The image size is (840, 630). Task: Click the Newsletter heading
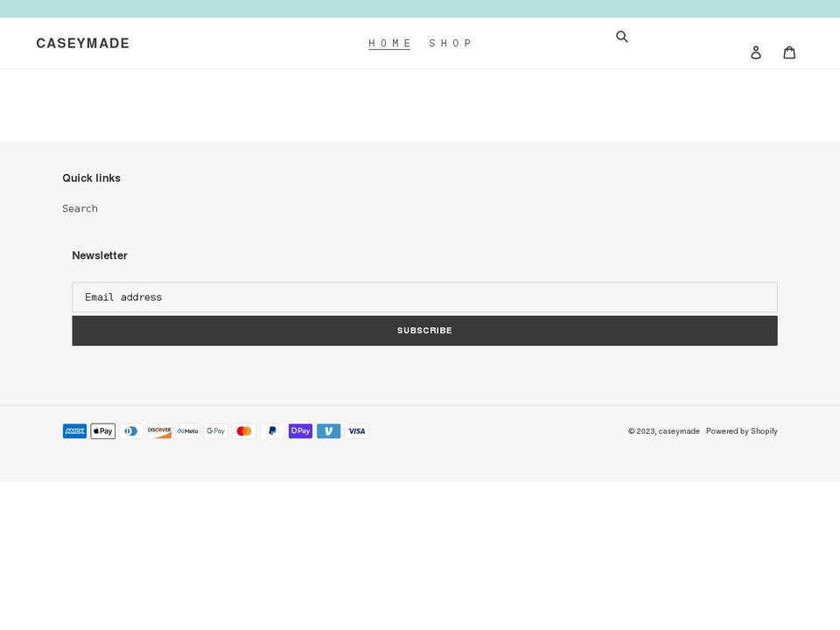point(100,255)
